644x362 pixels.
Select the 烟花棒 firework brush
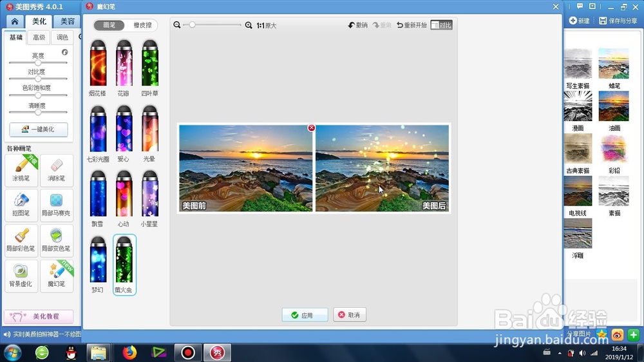point(98,68)
